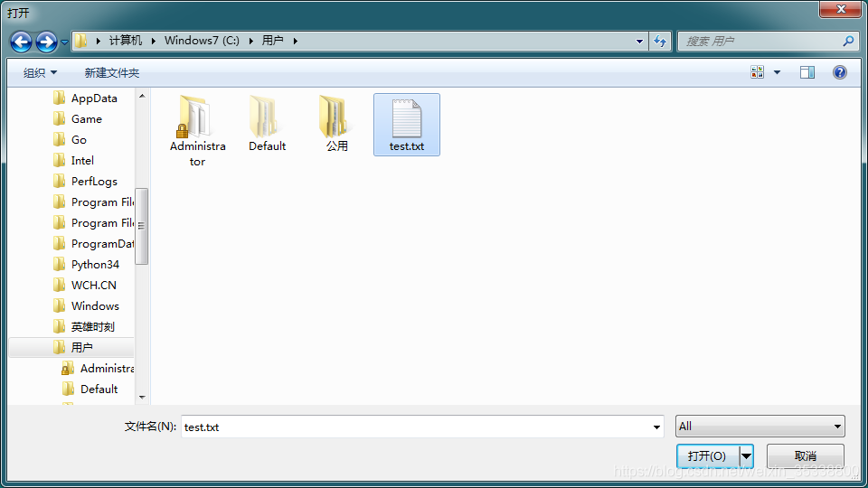The image size is (868, 488).
Task: Select Windows7 (C:) in the address path
Action: [x=202, y=41]
